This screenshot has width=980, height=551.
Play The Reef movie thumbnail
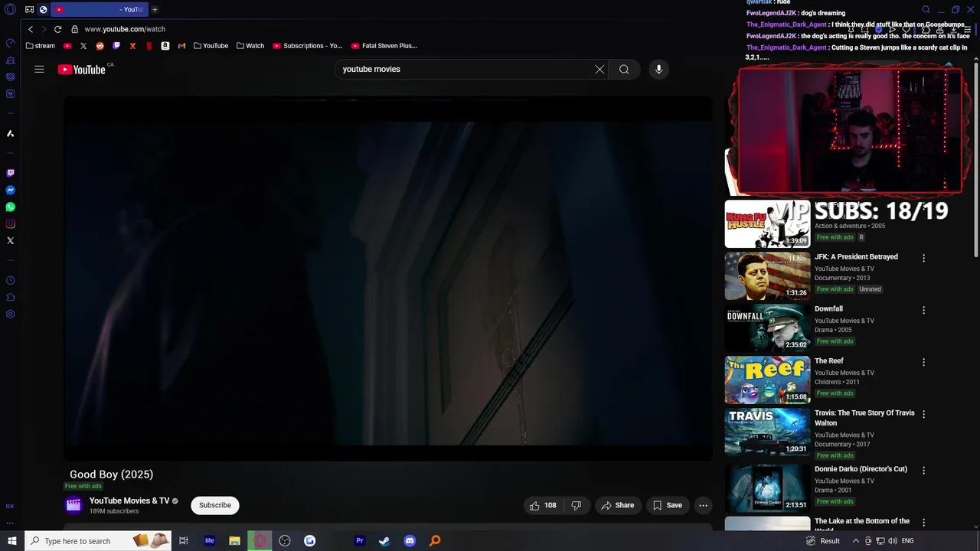(x=767, y=380)
